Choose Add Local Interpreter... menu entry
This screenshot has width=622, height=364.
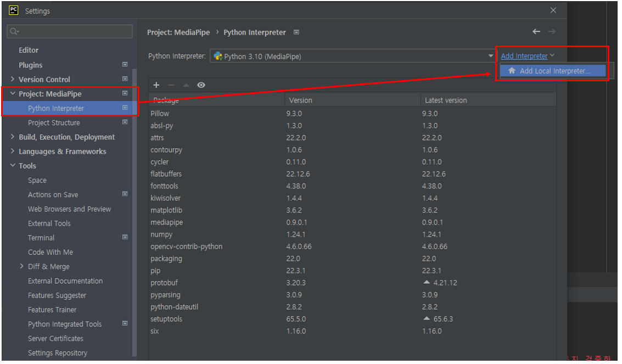(553, 71)
